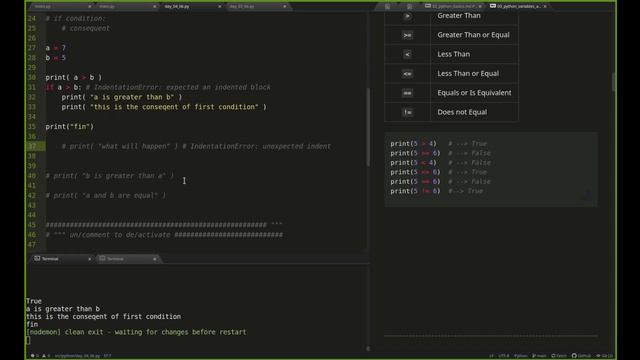Click the editor's vertical scrollbar
This screenshot has width=640, height=360.
click(x=368, y=127)
